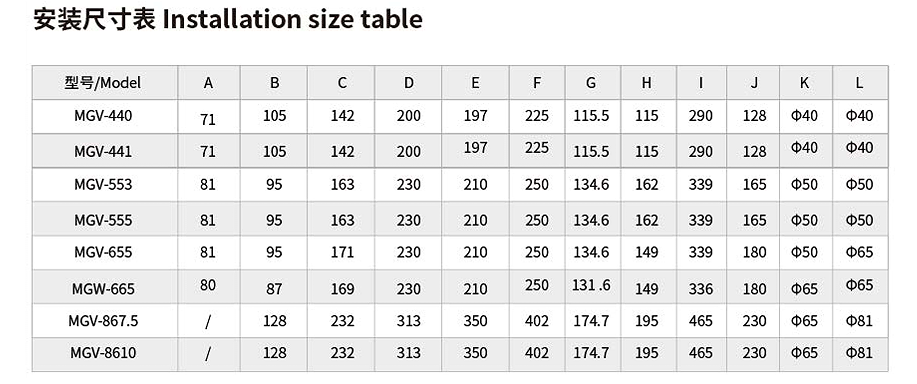Select the MGW-665 model cell

tap(103, 289)
